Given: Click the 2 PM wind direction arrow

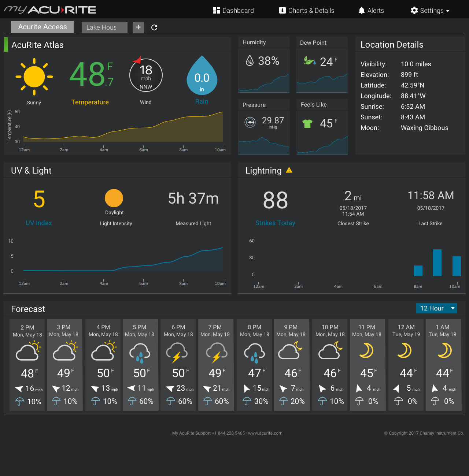Looking at the screenshot, I should point(19,388).
